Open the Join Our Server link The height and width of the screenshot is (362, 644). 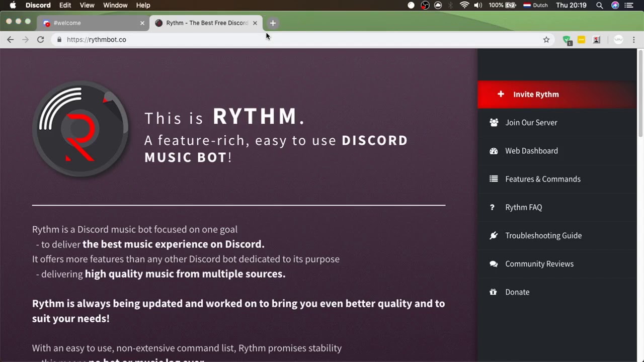557,122
